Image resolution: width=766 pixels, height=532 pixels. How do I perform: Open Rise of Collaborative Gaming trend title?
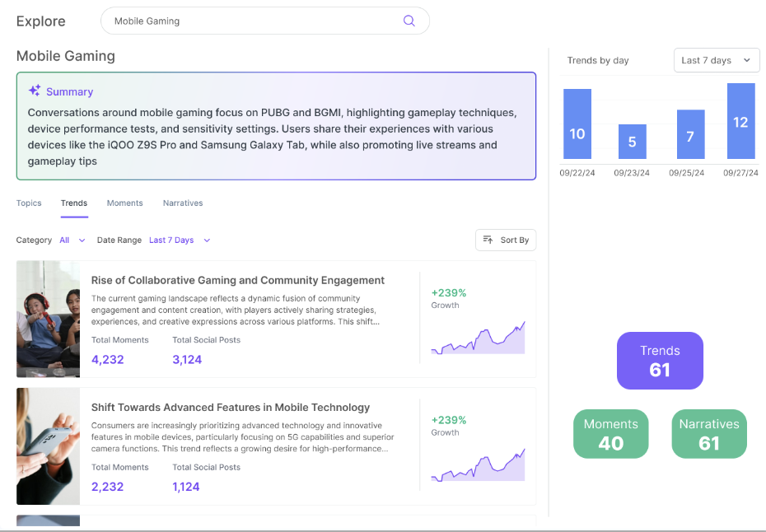(x=238, y=280)
